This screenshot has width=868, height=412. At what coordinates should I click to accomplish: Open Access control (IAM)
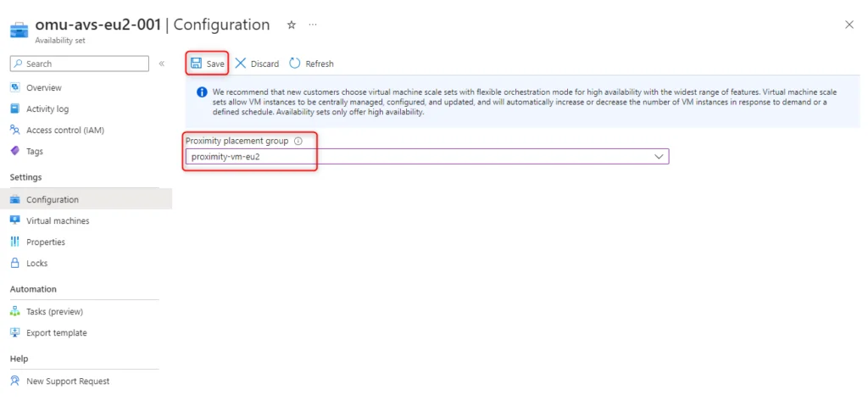point(65,131)
